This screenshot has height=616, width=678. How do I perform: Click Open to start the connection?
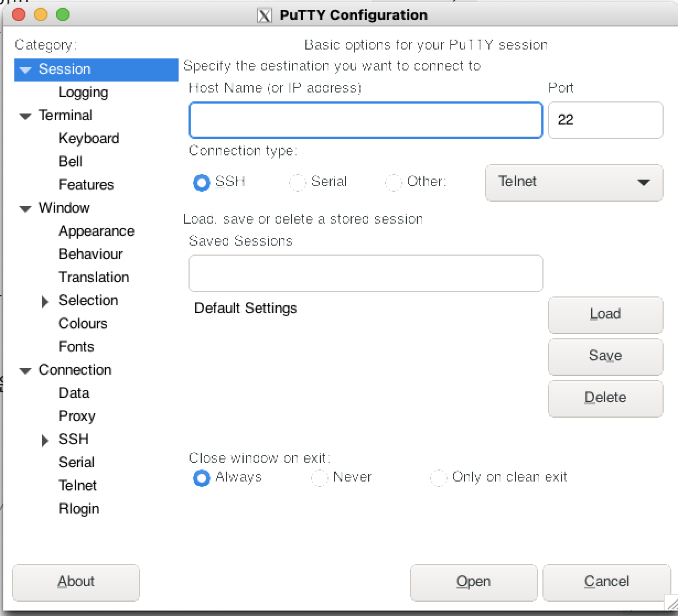coord(473,582)
